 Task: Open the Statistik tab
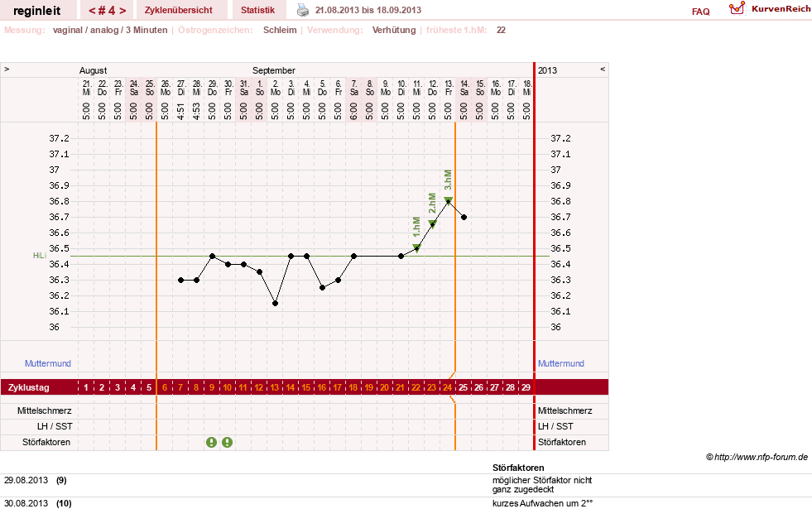[258, 10]
